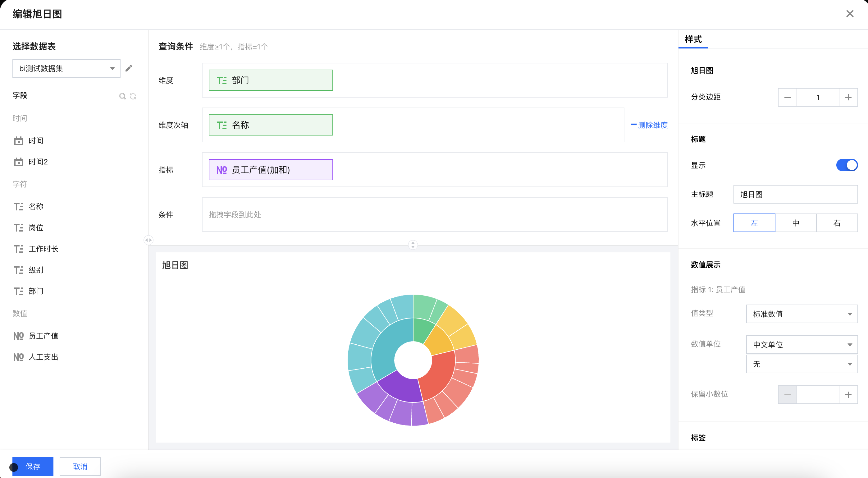
Task: Expand the 中文单位 dropdown
Action: pyautogui.click(x=802, y=344)
